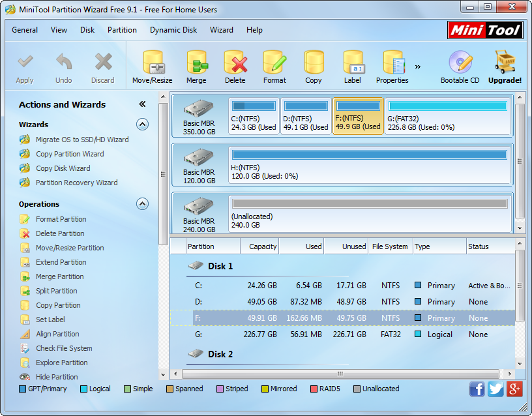Image resolution: width=532 pixels, height=416 pixels.
Task: Open the Twitter share icon
Action: coord(495,389)
